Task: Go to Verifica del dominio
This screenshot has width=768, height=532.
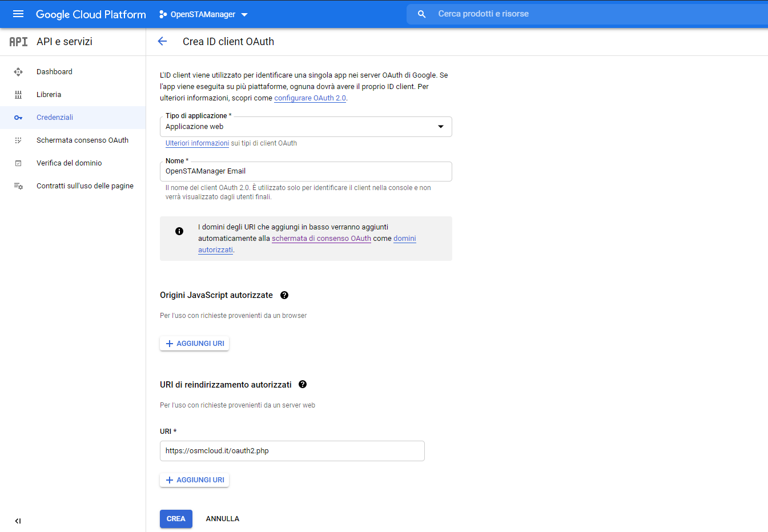Action: [69, 163]
